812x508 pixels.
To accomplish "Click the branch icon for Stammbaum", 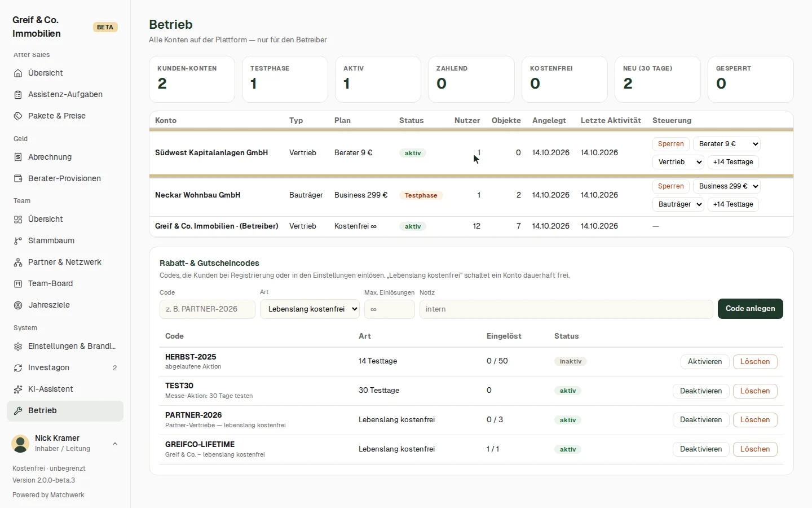I will point(18,241).
